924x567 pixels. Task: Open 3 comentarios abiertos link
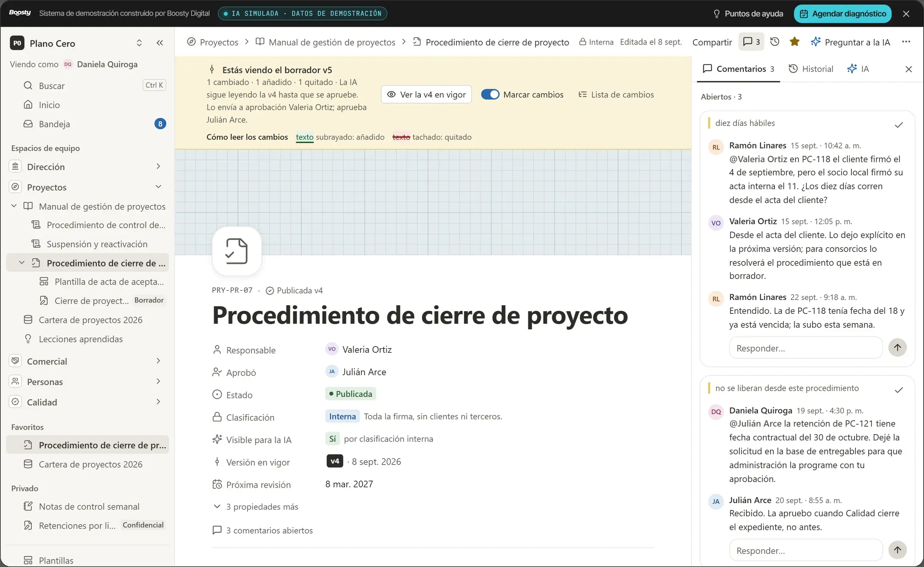click(263, 530)
